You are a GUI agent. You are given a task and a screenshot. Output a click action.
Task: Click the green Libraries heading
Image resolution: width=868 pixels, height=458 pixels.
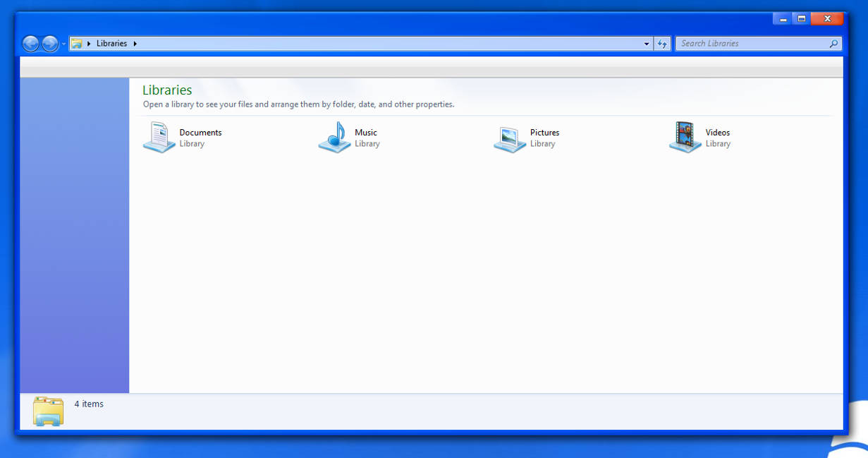pyautogui.click(x=167, y=90)
